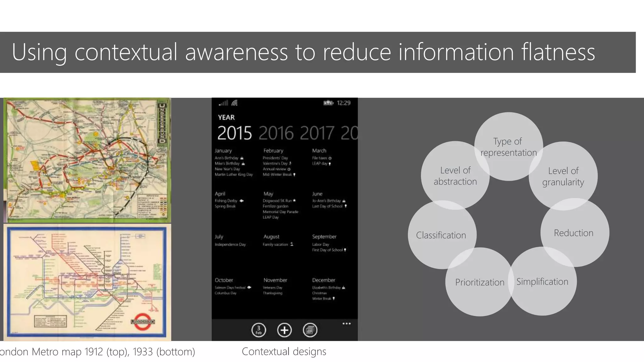The image size is (644, 362).
Task: Click the 'Annual review' event
Action: (x=277, y=169)
